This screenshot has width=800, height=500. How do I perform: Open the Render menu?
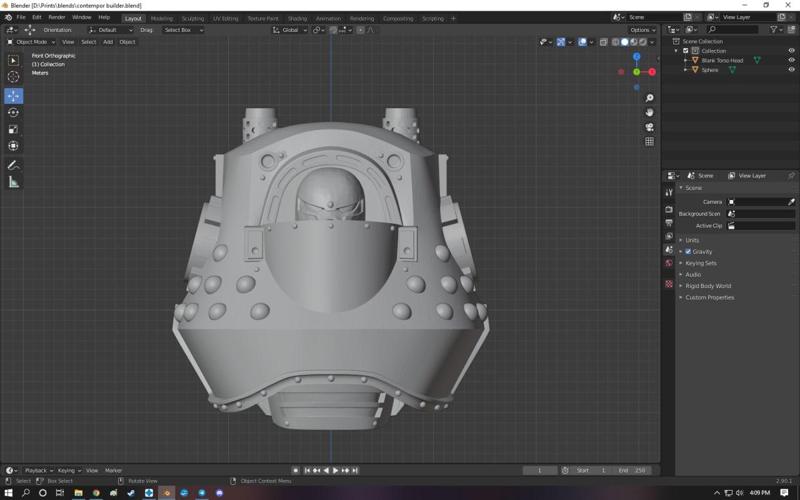tap(57, 17)
